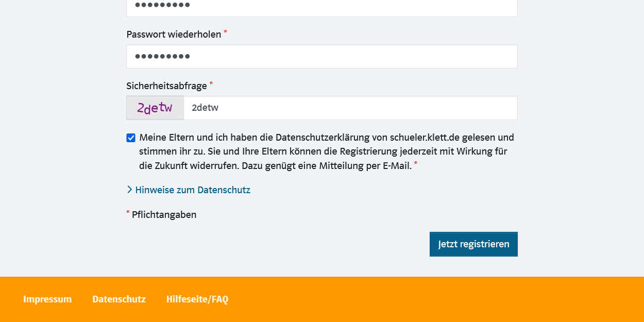Click the 'Jetzt registrieren' button
This screenshot has height=322, width=644.
pos(473,244)
